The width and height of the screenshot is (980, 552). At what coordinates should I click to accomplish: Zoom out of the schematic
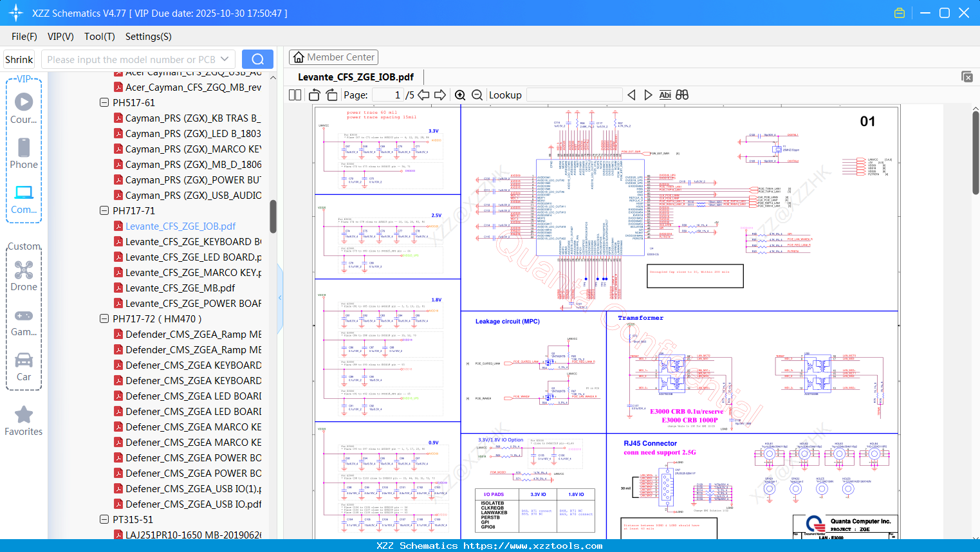pos(477,95)
